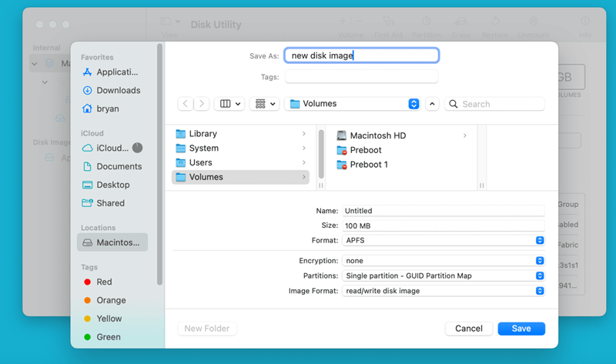Image resolution: width=616 pixels, height=364 pixels.
Task: Open column view options dropdown
Action: click(x=229, y=104)
